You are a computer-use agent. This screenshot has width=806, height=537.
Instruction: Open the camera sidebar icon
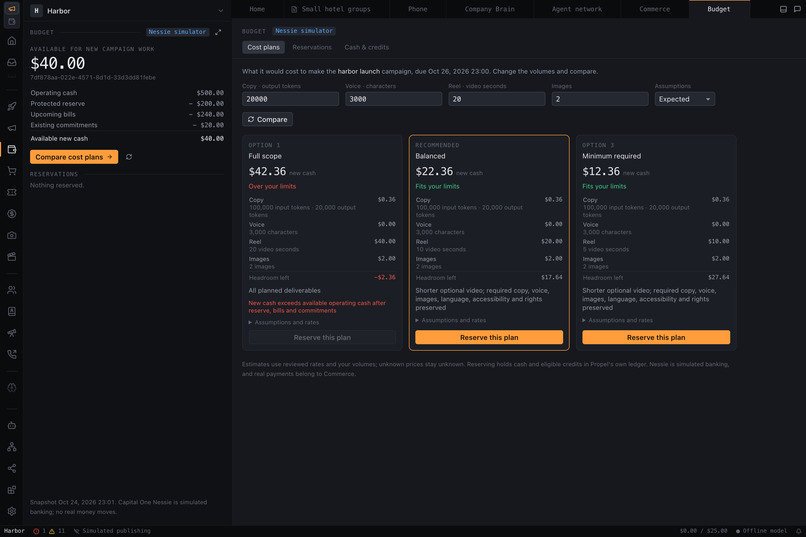[11, 235]
